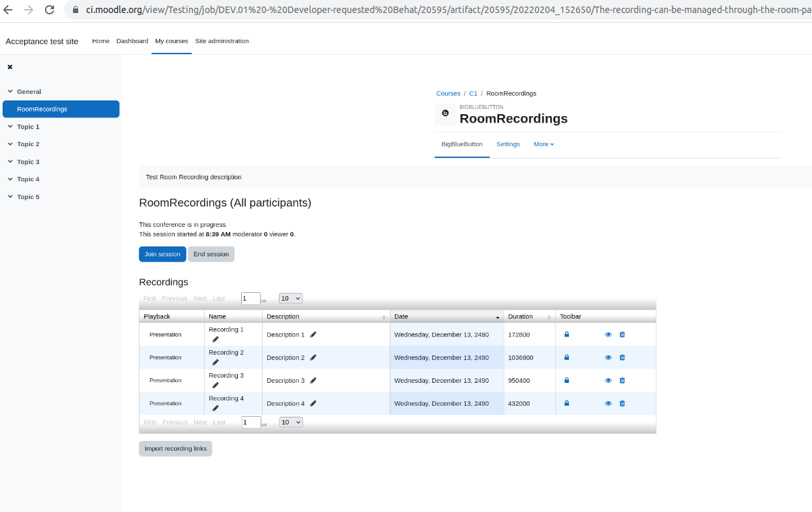The width and height of the screenshot is (812, 512).
Task: Expand Topic 4 in course index
Action: pyautogui.click(x=10, y=179)
